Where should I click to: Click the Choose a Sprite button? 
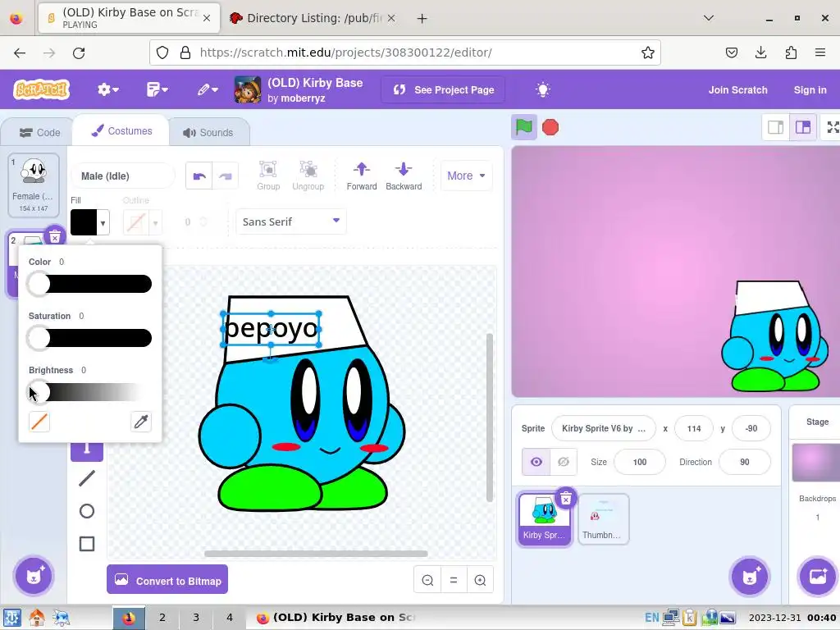point(750,577)
